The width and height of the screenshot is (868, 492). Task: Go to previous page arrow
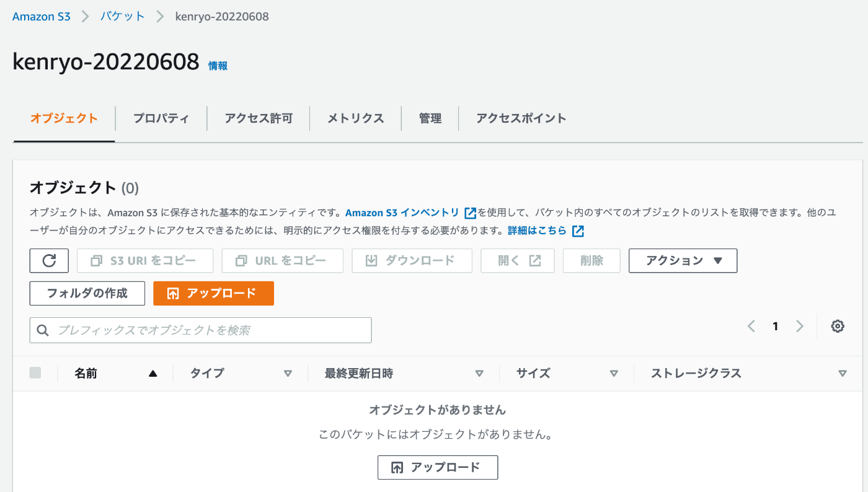tap(751, 326)
